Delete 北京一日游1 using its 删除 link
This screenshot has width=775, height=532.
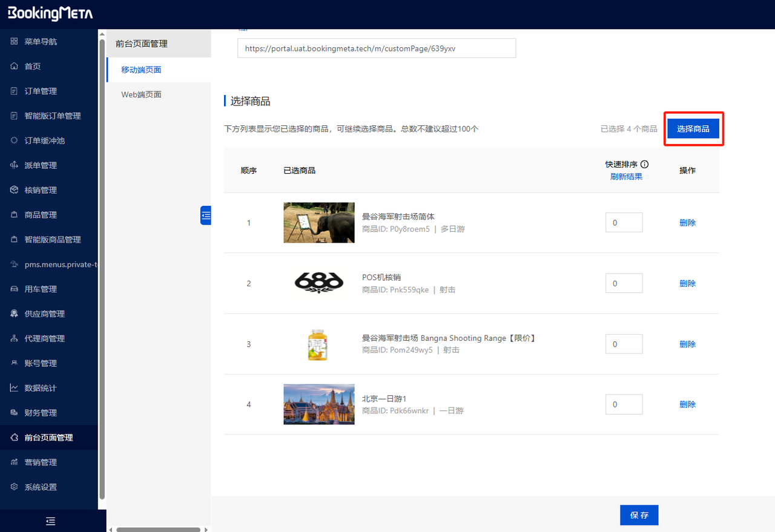pos(687,404)
